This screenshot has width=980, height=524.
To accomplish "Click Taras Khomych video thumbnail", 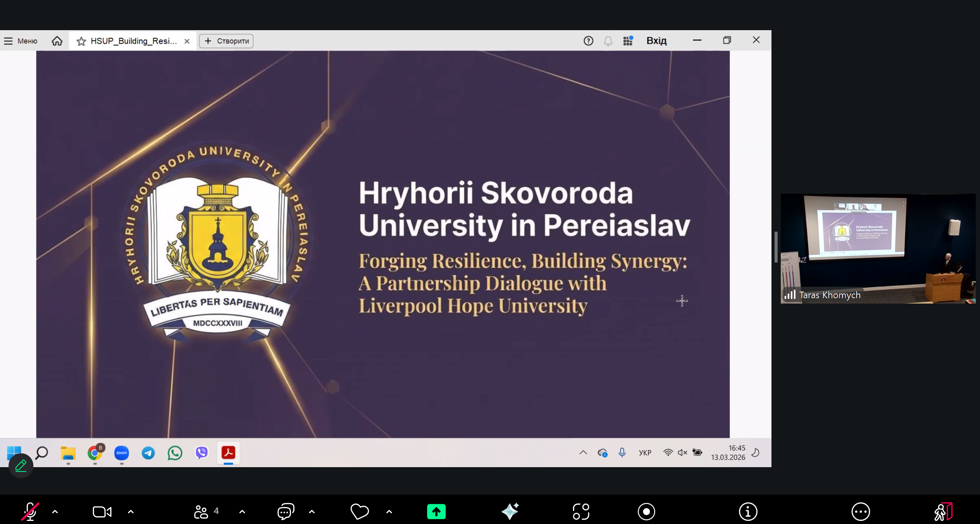I will [877, 248].
